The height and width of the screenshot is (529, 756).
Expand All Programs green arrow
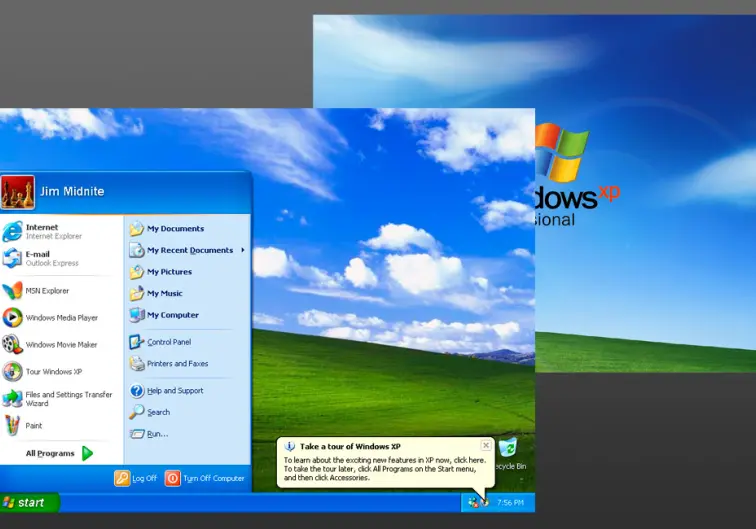pyautogui.click(x=87, y=454)
